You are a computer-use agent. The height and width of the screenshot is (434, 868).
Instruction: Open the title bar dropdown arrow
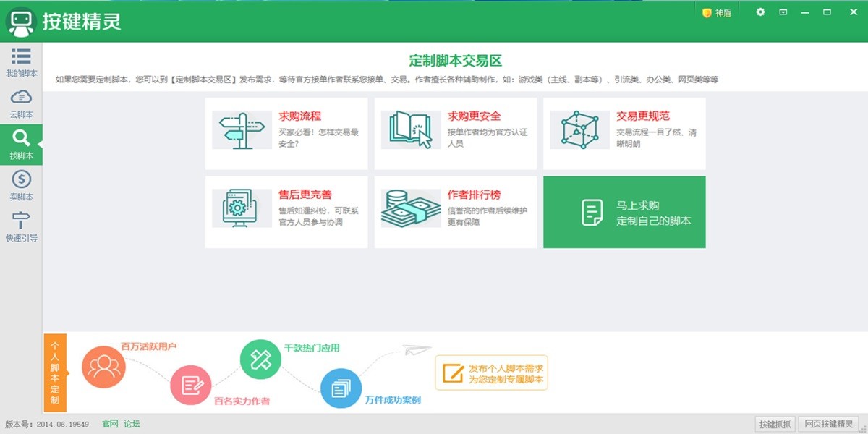click(x=783, y=12)
